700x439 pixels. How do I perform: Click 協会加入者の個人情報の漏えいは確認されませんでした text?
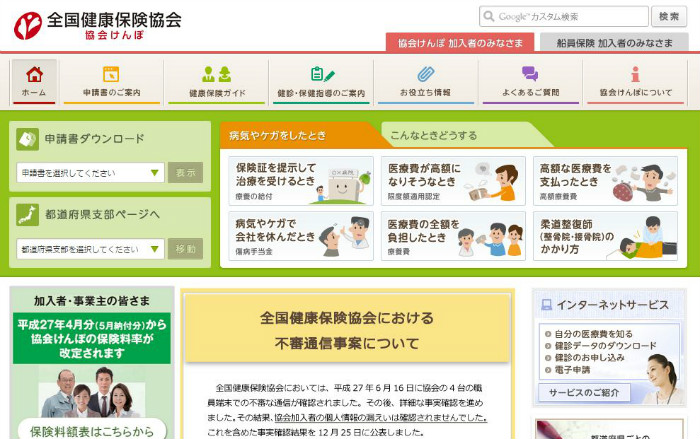(380, 418)
